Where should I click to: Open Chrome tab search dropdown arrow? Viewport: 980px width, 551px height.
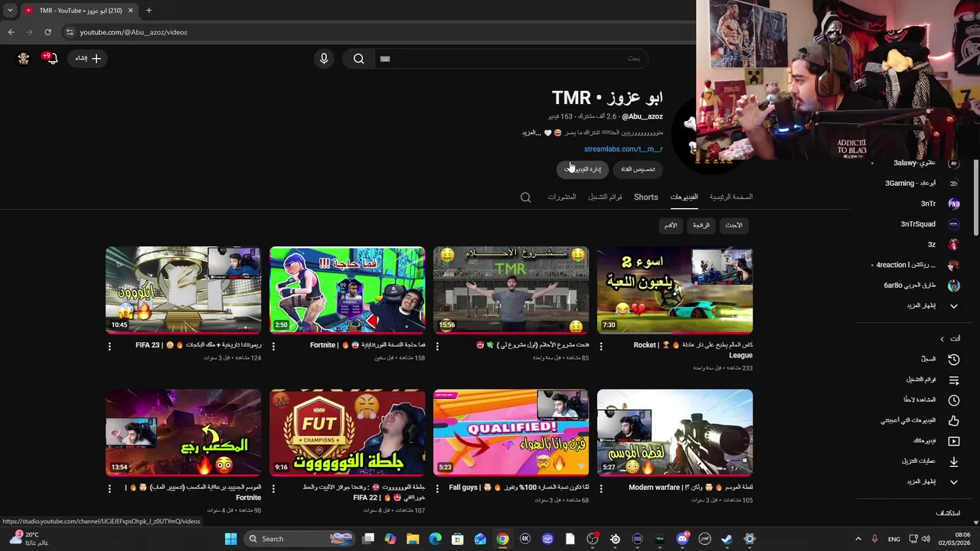coord(10,10)
